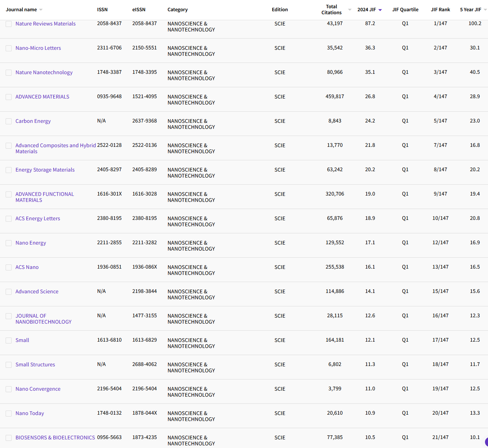Click the JIF Quartile column header
Screen dimensions: 488x448
(405, 10)
